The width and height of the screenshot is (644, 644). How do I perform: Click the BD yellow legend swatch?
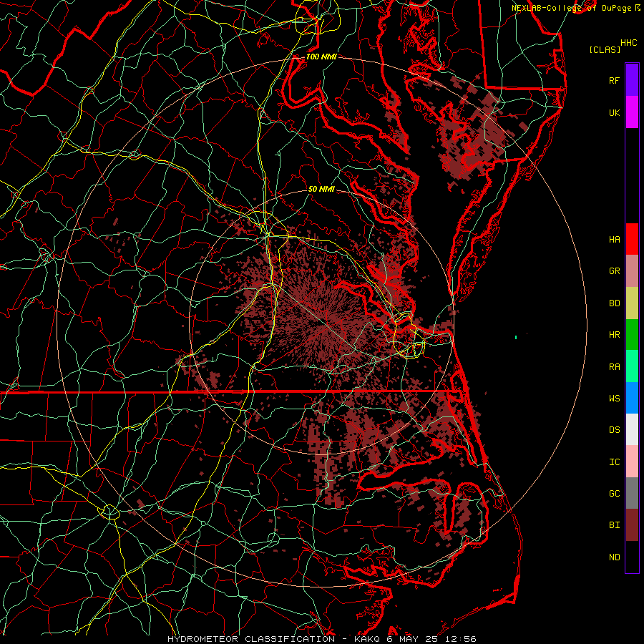click(632, 303)
